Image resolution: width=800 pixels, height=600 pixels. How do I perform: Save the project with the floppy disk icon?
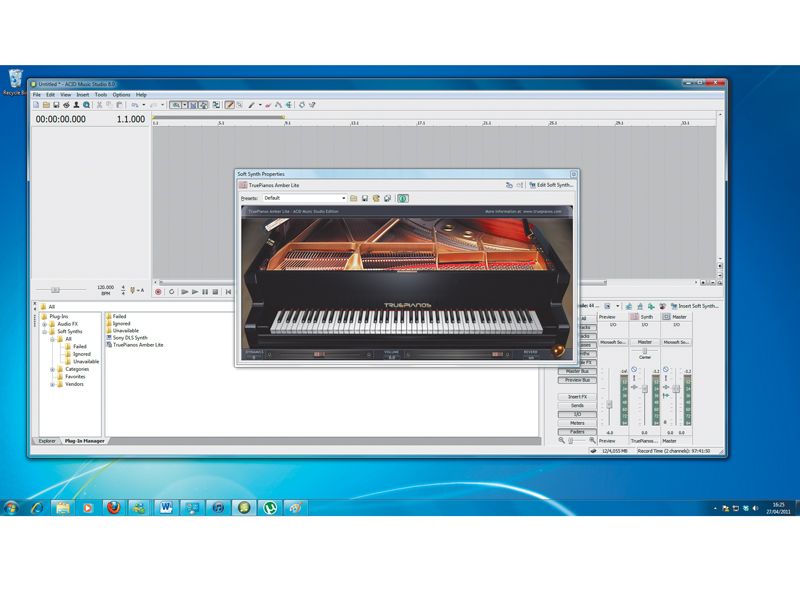[56, 105]
